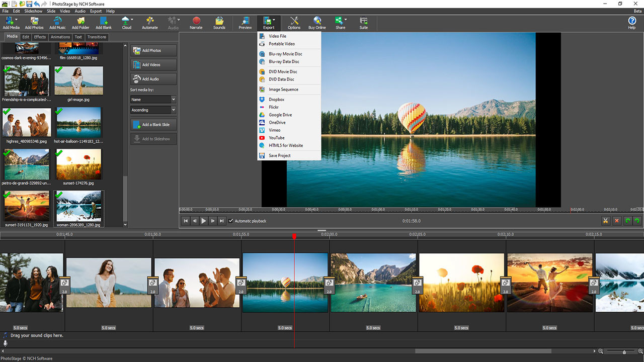Click the Add Videos button
Screen dimensions: 644x362
[x=153, y=64]
